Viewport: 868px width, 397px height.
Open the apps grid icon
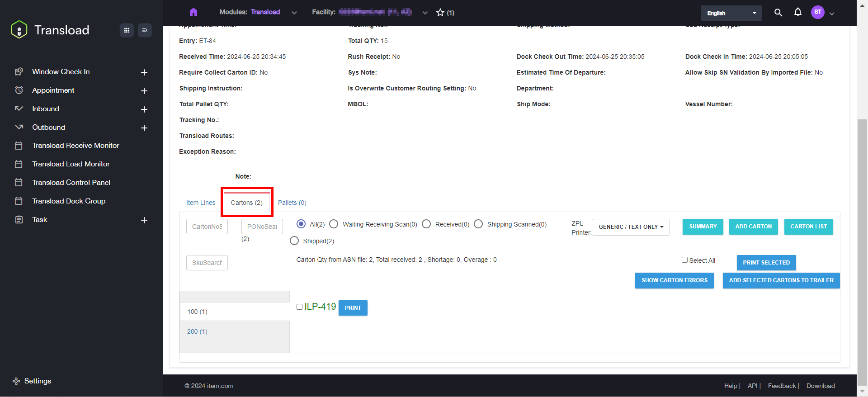point(127,30)
